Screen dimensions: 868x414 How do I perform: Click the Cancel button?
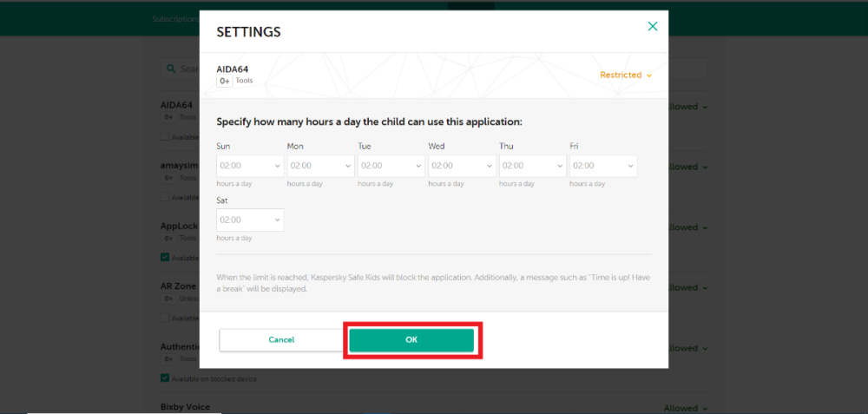tap(281, 340)
